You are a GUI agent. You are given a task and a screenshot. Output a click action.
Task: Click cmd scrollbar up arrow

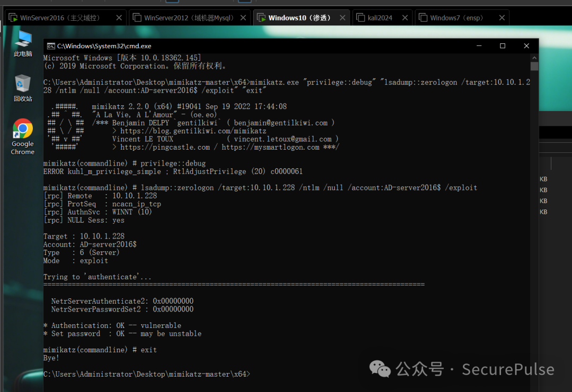tap(534, 58)
